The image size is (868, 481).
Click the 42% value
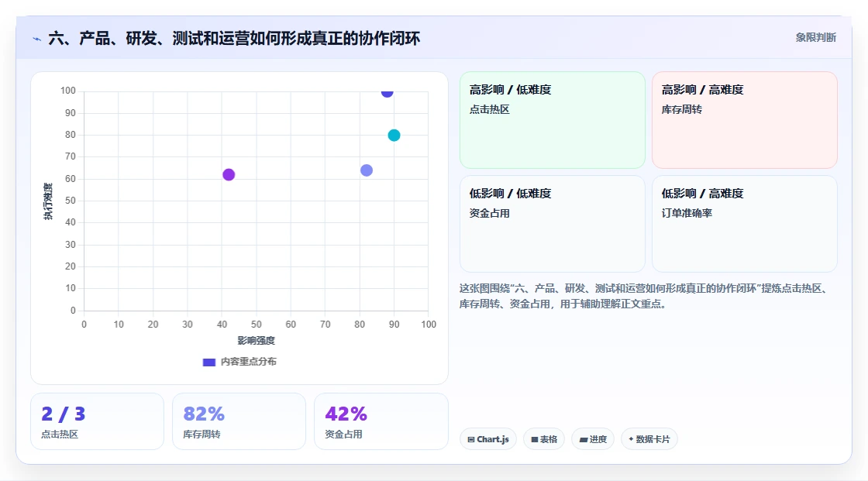346,414
